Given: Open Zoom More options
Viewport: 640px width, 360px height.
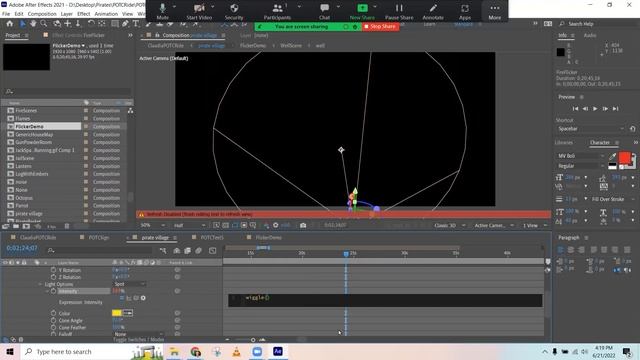Looking at the screenshot, I should (x=495, y=11).
